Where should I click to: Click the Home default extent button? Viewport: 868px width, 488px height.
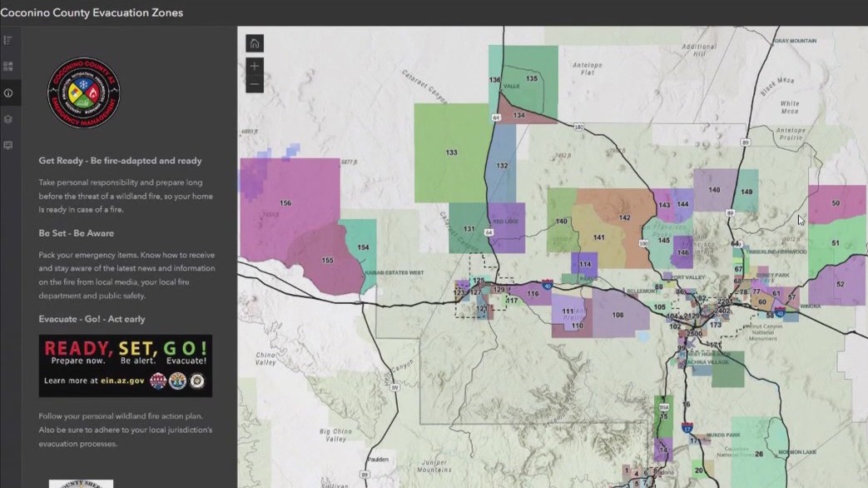pyautogui.click(x=254, y=42)
